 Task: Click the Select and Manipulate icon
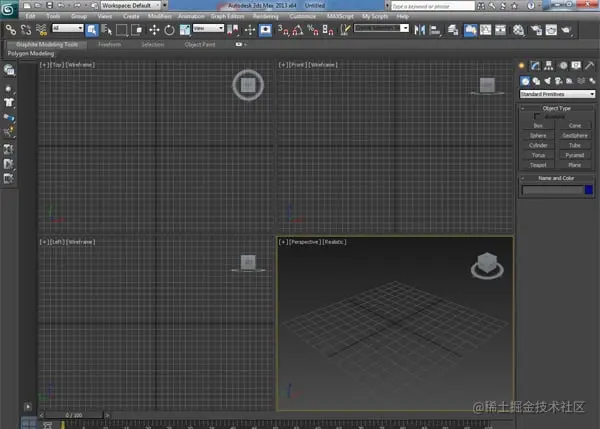(250, 30)
